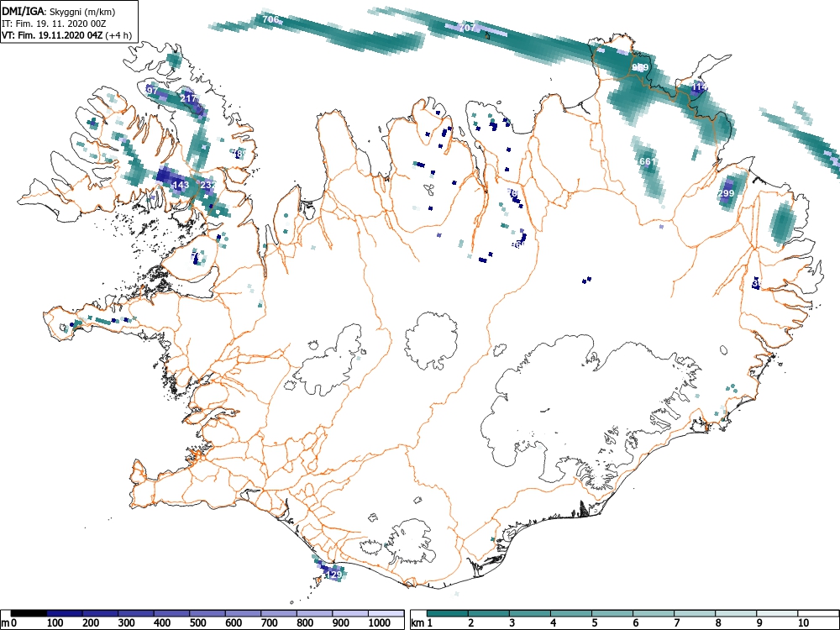Click the '114' visibility label in the northeast
Image resolution: width=840 pixels, height=630 pixels.
(x=699, y=87)
